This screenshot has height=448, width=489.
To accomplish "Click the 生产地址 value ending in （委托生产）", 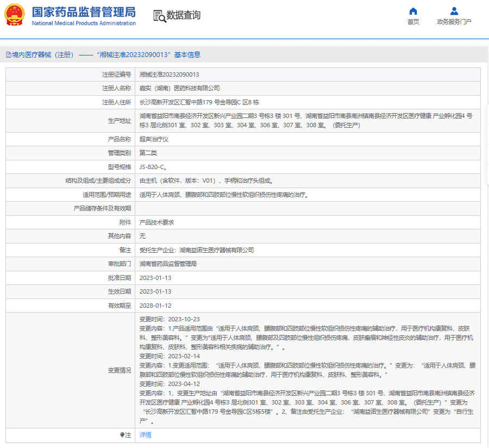I will pyautogui.click(x=306, y=121).
